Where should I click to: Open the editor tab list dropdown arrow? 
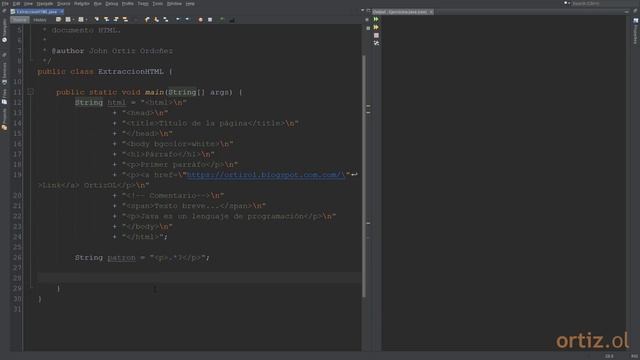[x=362, y=11]
